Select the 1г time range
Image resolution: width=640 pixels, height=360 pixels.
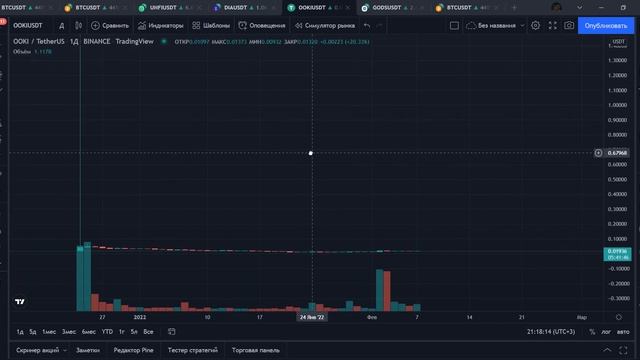[x=122, y=332]
